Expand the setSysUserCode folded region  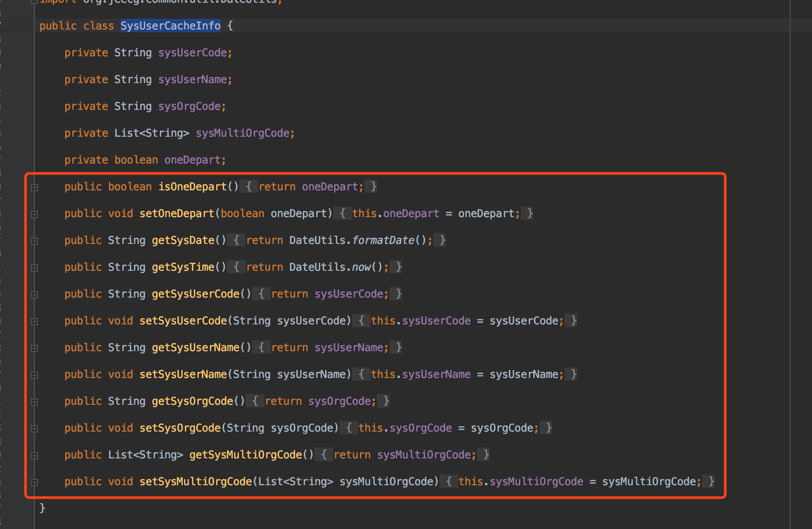[34, 321]
